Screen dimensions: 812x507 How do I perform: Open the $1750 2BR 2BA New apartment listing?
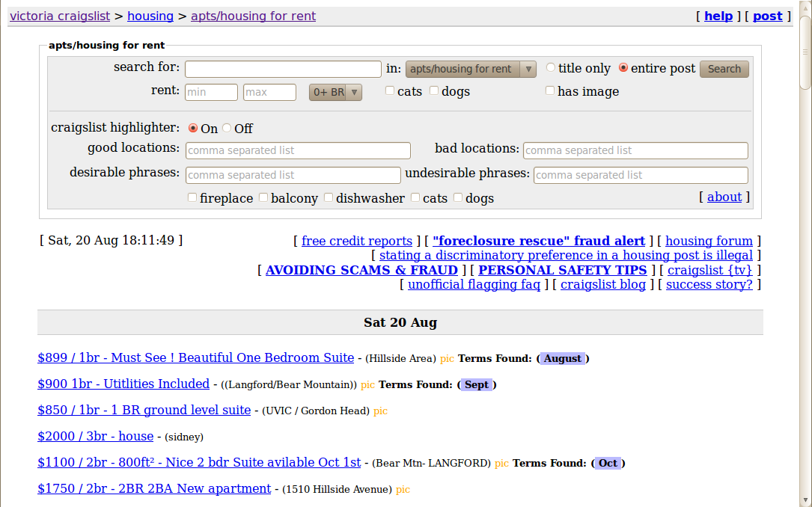(154, 489)
